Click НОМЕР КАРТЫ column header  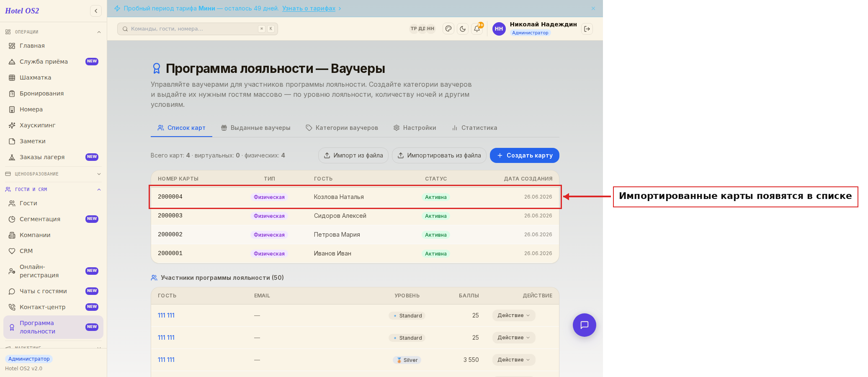(178, 179)
